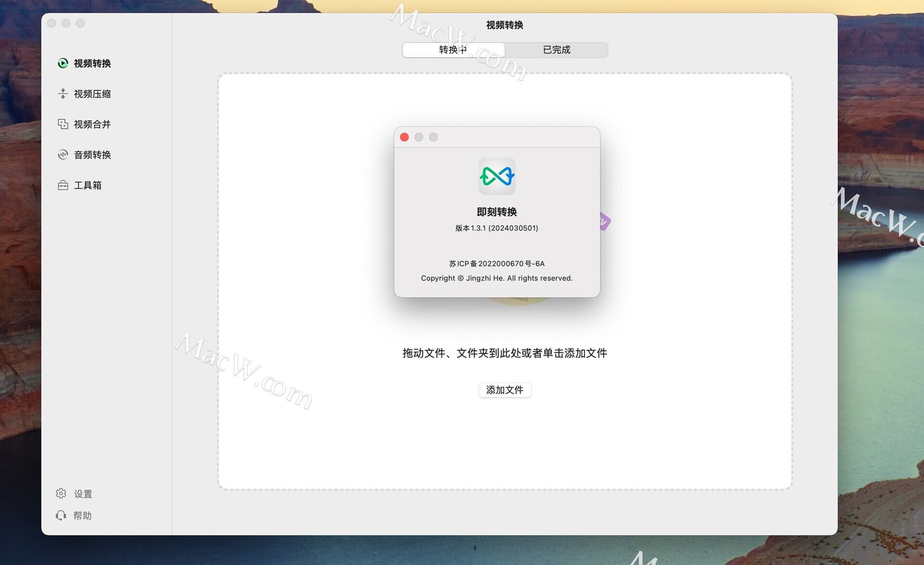Screen dimensions: 924x565
Task: Click the dashed drop zone prompt text
Action: click(504, 353)
